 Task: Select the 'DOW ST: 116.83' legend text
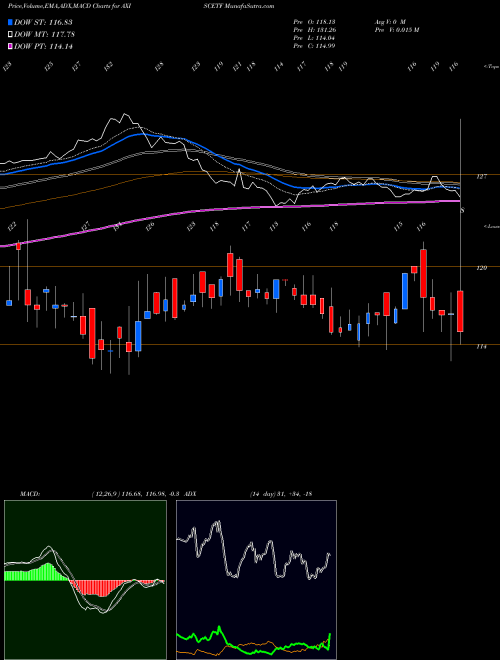click(x=43, y=22)
